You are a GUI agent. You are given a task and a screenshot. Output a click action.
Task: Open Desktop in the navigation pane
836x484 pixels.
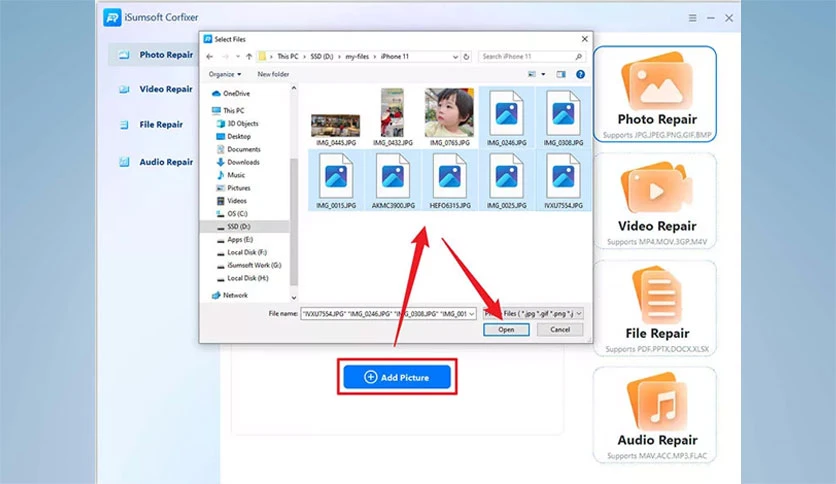[234, 136]
